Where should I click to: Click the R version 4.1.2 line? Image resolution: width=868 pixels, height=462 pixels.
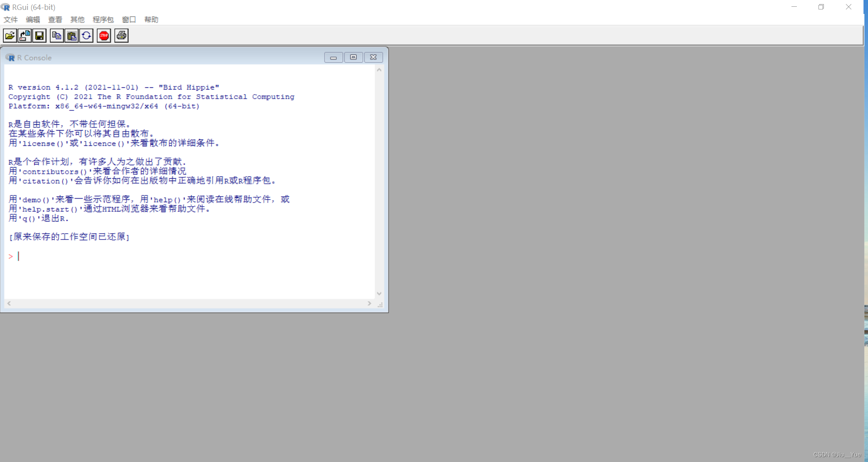coord(114,87)
